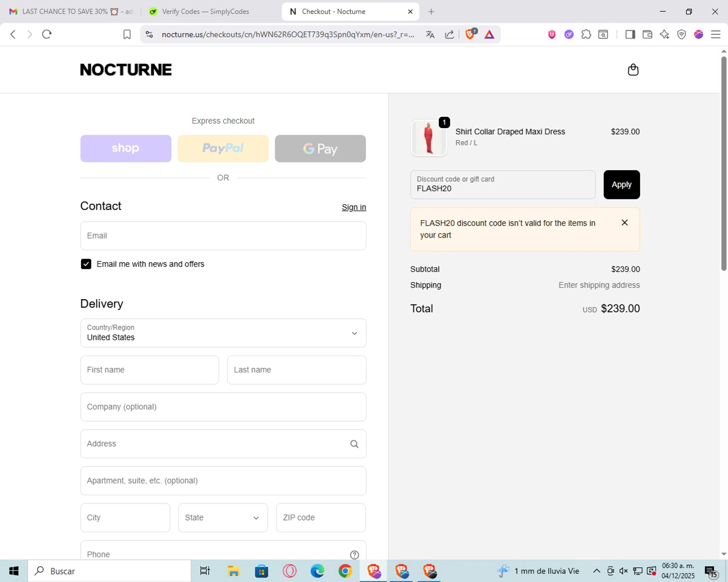Click the translate page icon
728x582 pixels.
pyautogui.click(x=430, y=34)
